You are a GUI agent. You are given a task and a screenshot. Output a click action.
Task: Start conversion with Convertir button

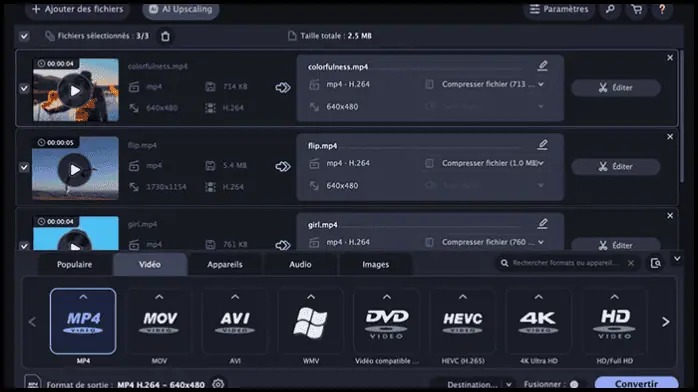tap(637, 384)
